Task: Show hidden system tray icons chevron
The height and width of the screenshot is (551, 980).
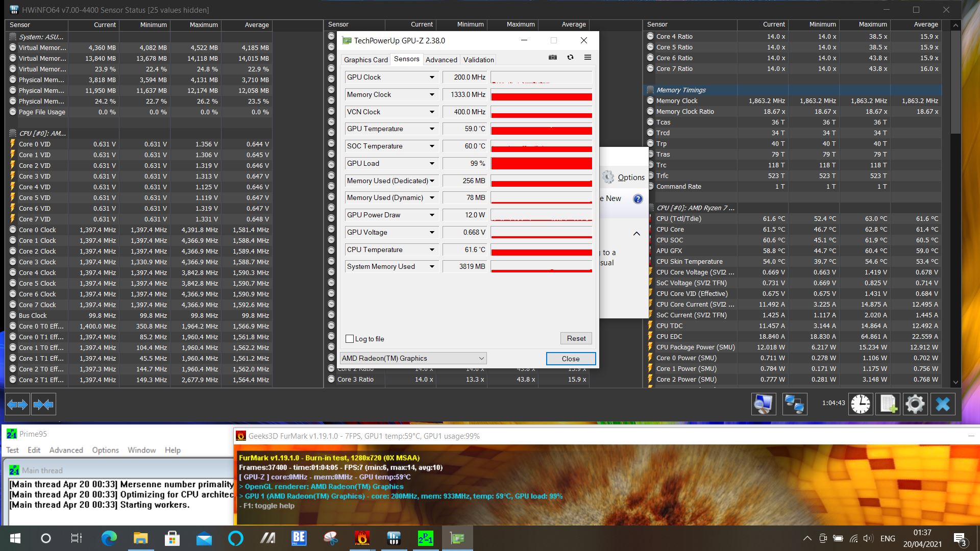Action: click(807, 538)
